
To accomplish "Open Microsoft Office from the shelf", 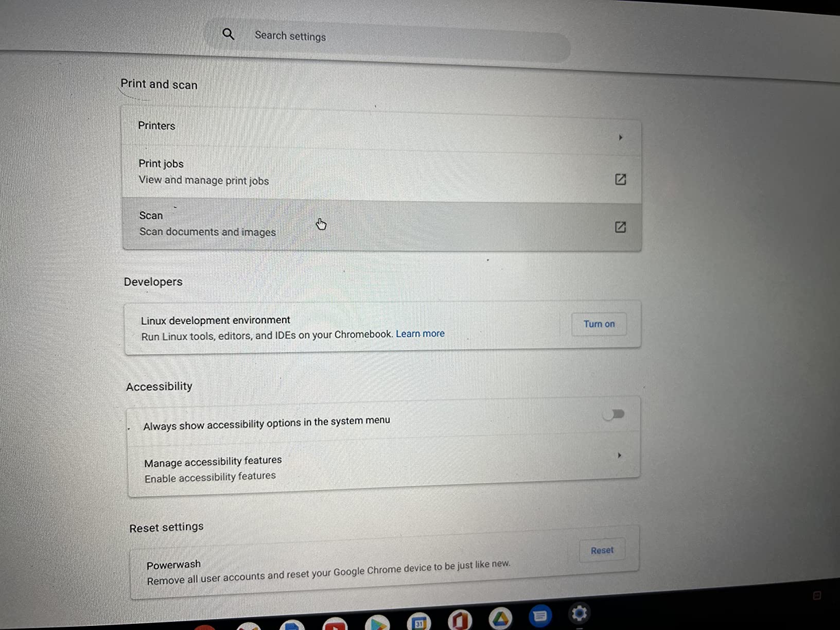I will click(x=459, y=619).
